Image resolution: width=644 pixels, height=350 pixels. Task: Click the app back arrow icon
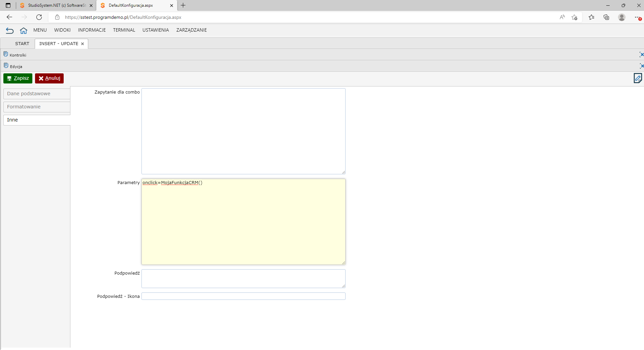pos(10,31)
